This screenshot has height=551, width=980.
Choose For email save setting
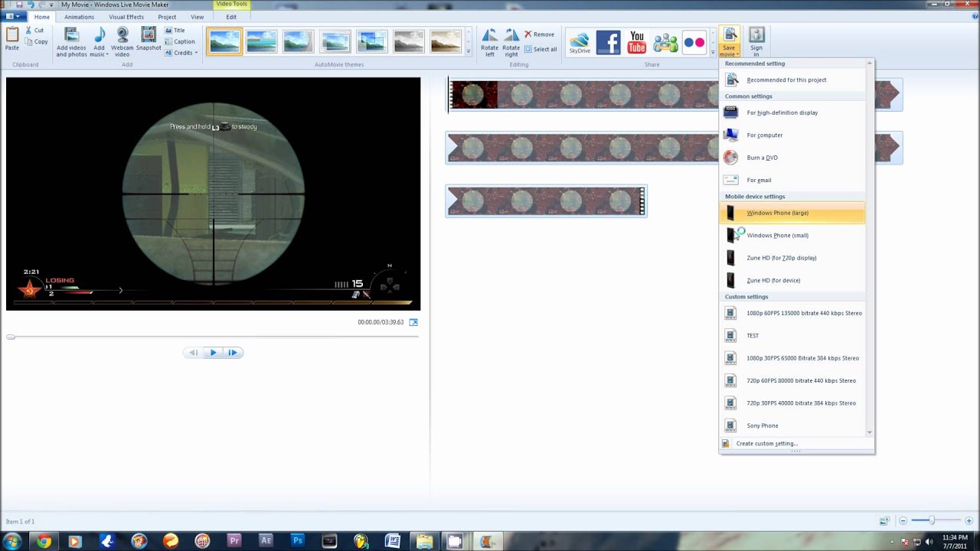pos(793,181)
